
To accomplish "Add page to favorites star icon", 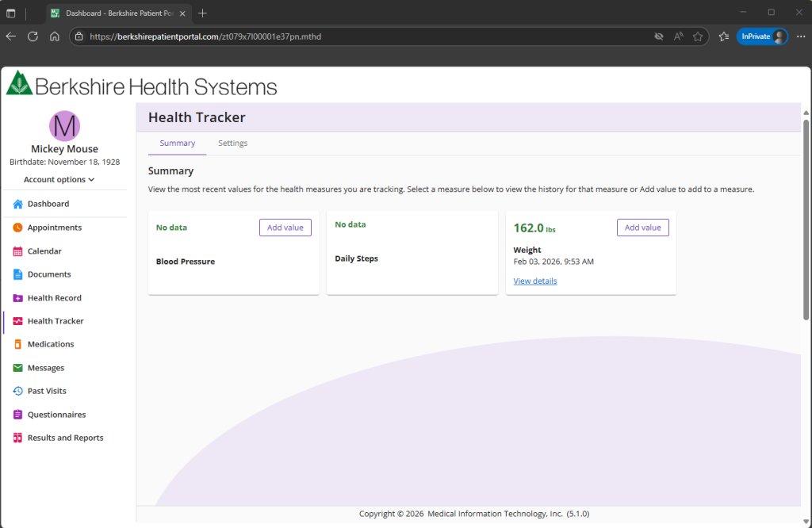I will [698, 36].
